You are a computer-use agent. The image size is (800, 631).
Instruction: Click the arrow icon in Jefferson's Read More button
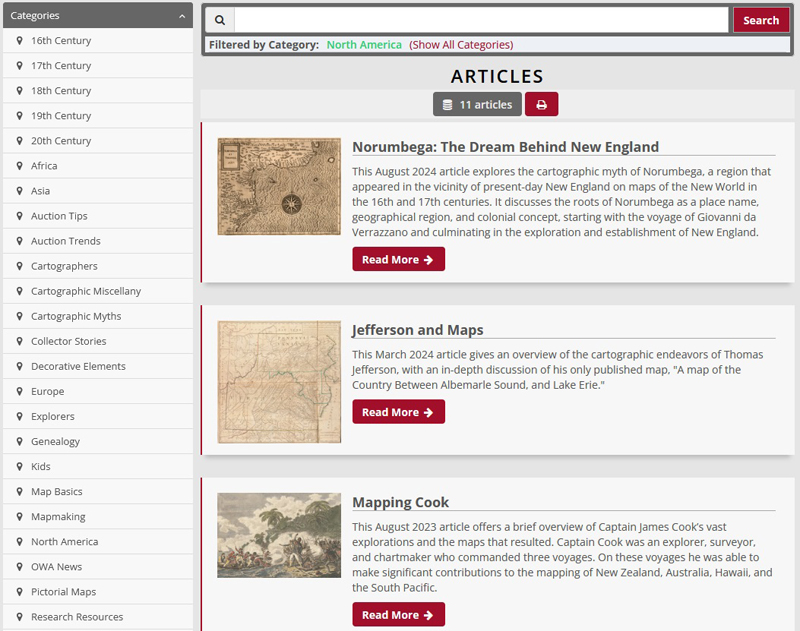(429, 412)
